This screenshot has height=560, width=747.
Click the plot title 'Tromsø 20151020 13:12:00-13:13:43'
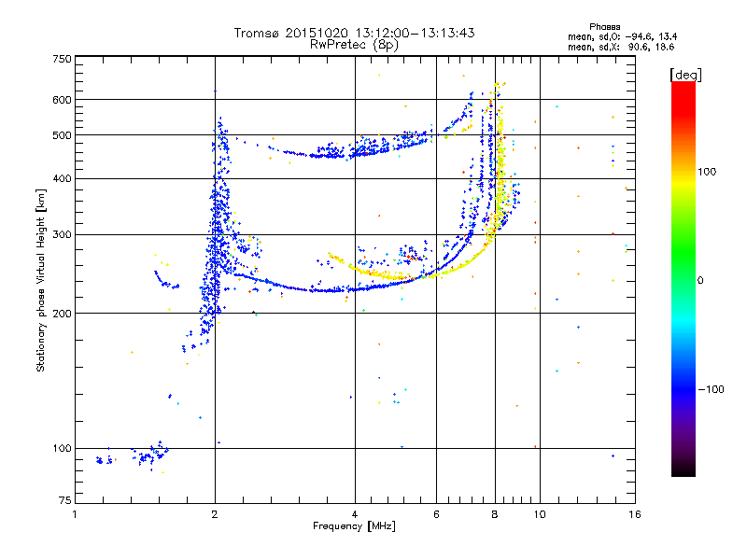354,33
